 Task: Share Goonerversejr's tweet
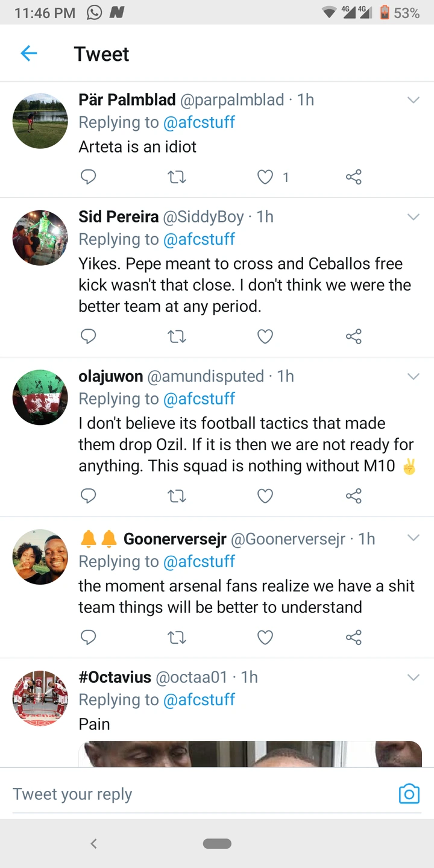354,637
